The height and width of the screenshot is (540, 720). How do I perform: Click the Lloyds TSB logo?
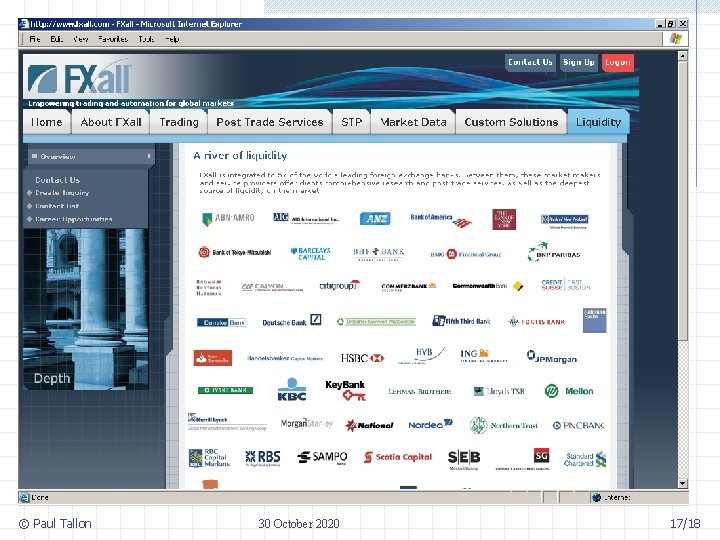tap(499, 391)
